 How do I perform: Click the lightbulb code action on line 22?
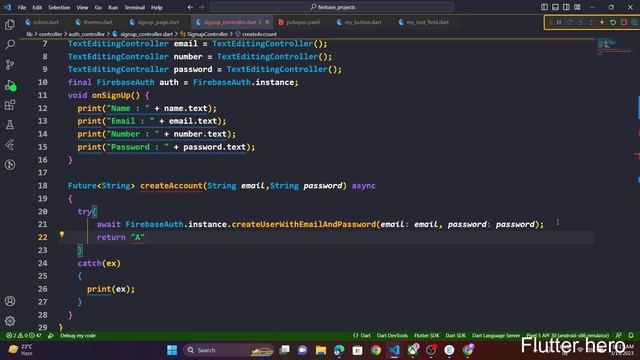pyautogui.click(x=62, y=234)
